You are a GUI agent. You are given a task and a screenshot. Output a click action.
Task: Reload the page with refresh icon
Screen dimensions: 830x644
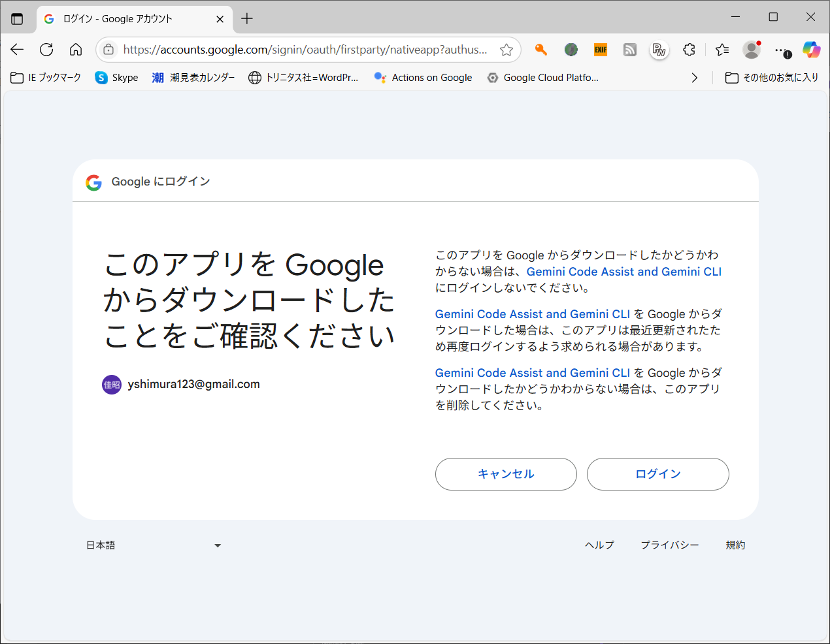[x=46, y=50]
